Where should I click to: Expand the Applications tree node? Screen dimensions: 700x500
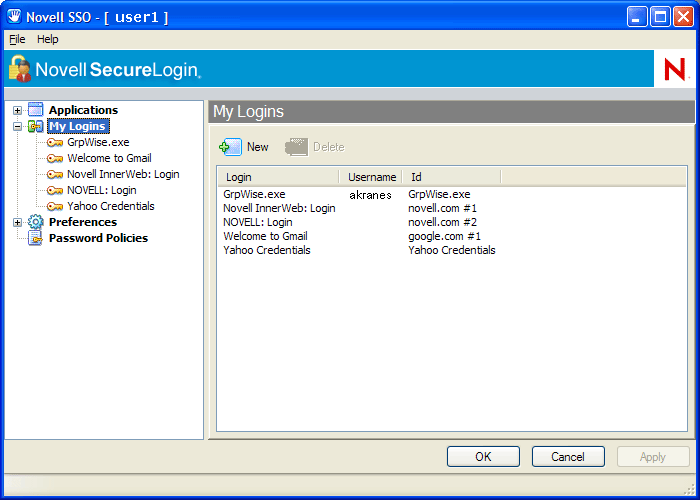[x=17, y=110]
